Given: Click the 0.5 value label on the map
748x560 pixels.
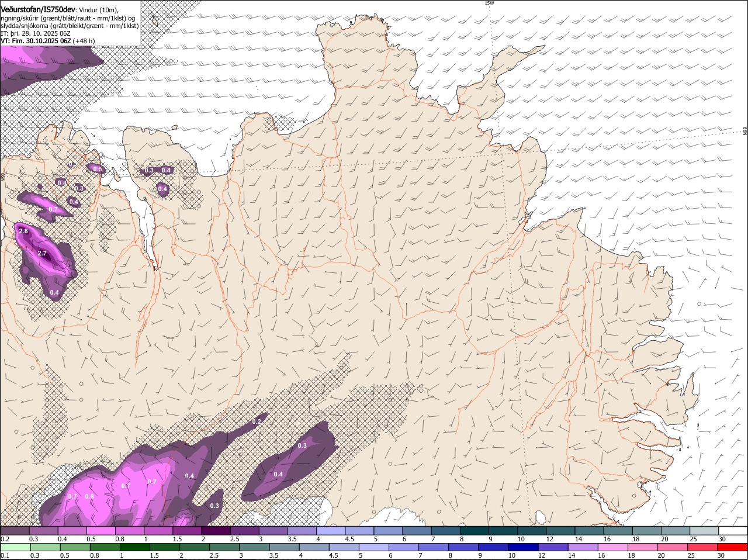Looking at the screenshot, I should click(98, 169).
